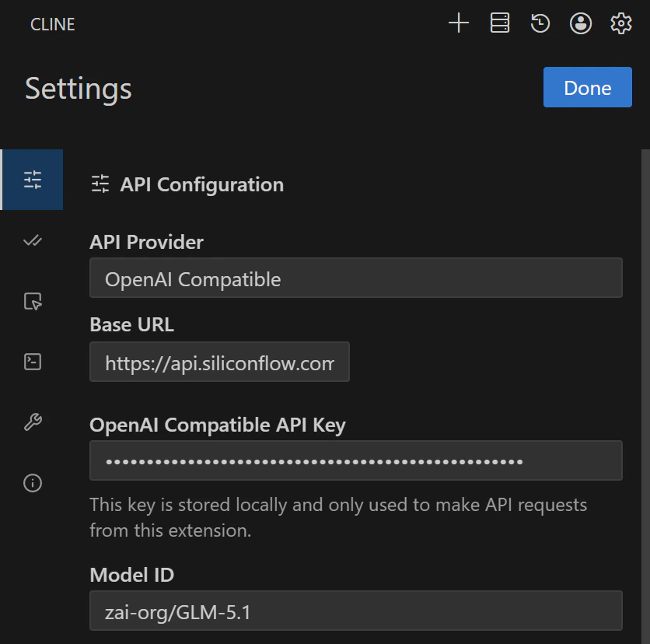Open the About info sidebar icon
Viewport: 650px width, 644px height.
(x=33, y=483)
